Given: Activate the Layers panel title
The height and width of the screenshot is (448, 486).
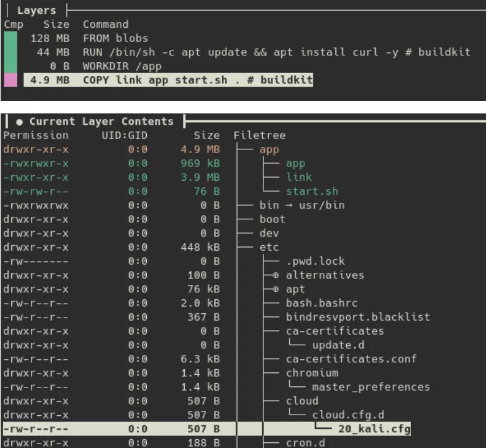Looking at the screenshot, I should (x=36, y=11).
